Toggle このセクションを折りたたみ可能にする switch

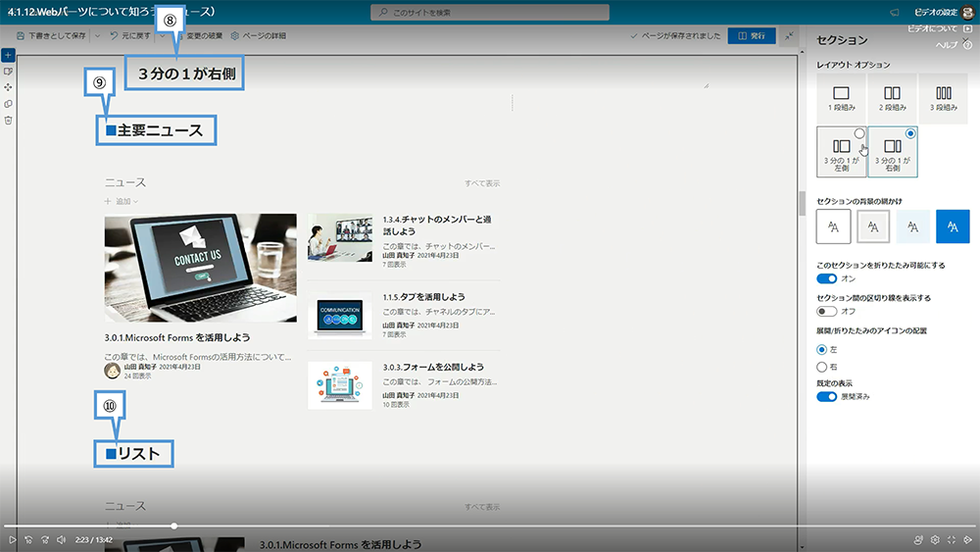pyautogui.click(x=826, y=278)
